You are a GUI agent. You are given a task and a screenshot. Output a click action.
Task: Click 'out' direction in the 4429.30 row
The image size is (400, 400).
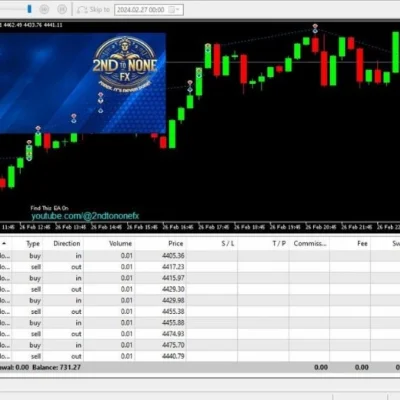[76, 289]
